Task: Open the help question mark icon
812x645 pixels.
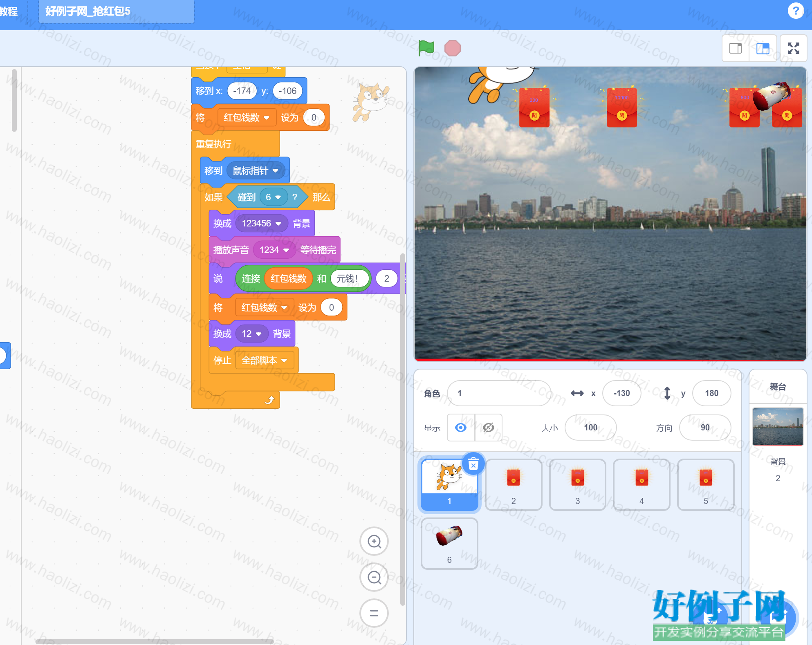Action: [x=795, y=11]
